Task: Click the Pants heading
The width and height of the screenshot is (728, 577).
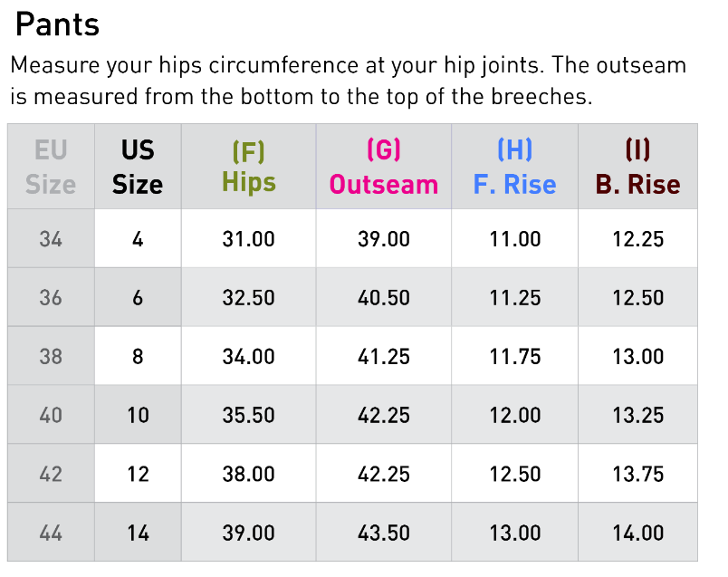Action: pos(58,24)
